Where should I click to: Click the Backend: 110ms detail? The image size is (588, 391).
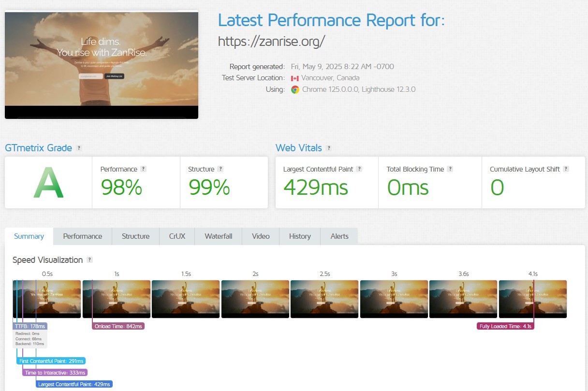(x=29, y=344)
